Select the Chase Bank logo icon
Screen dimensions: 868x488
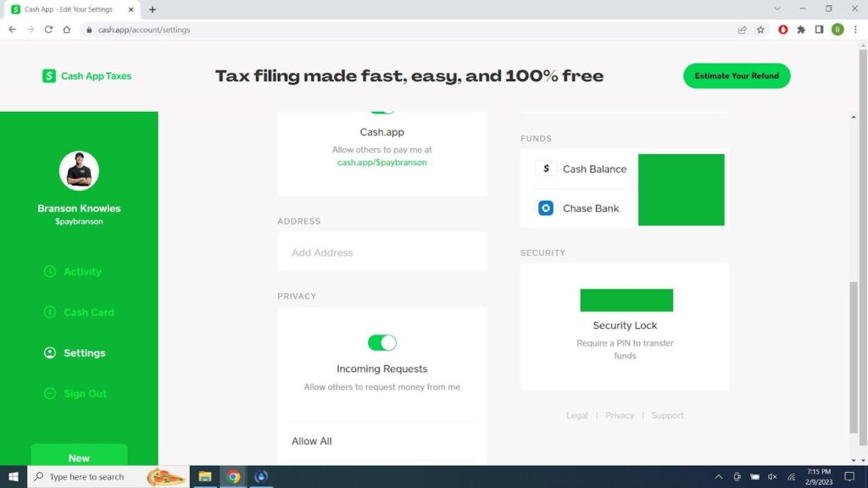pos(546,208)
